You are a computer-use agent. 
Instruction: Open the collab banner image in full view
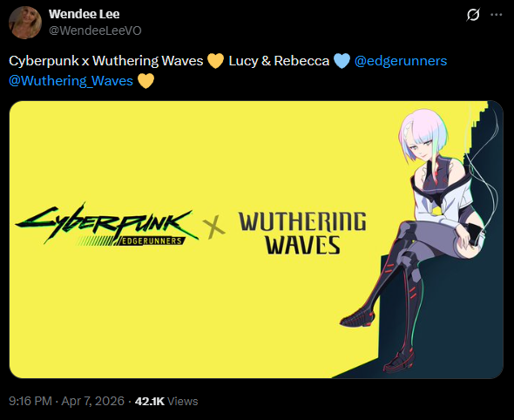256,240
